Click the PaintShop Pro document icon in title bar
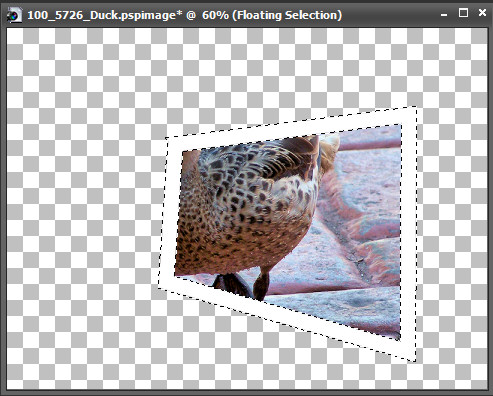493x396 pixels. click(x=14, y=15)
